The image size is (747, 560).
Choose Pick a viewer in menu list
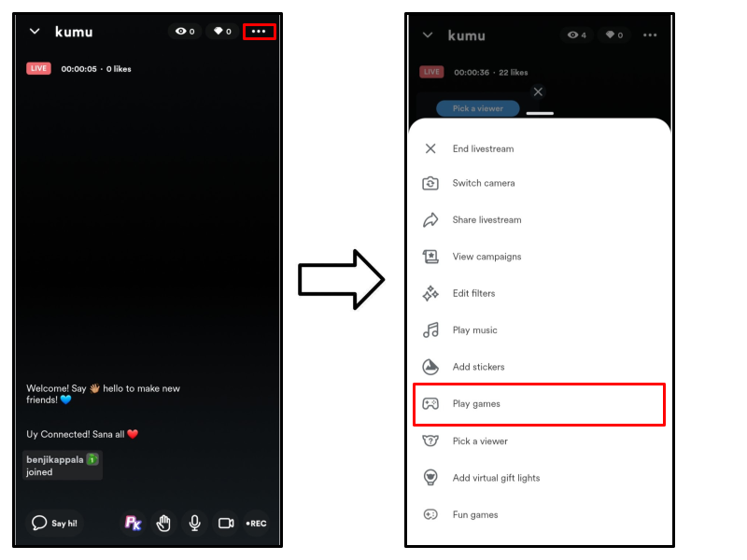click(x=540, y=441)
